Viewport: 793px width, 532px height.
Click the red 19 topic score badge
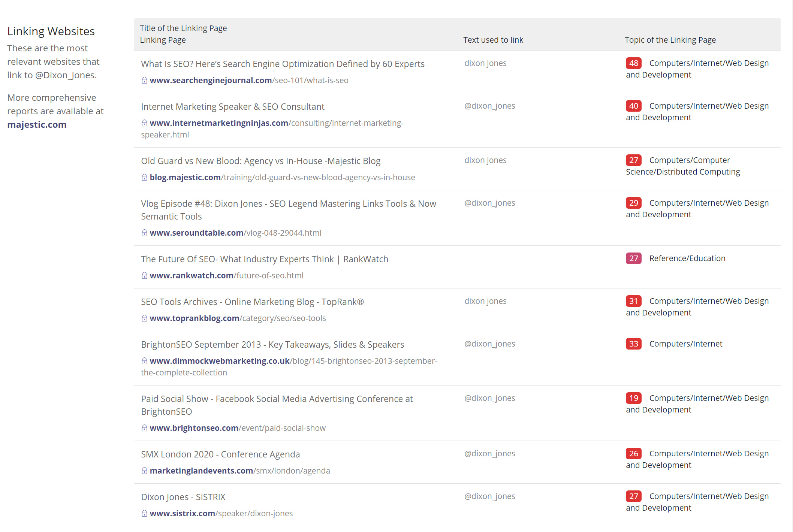tap(634, 398)
